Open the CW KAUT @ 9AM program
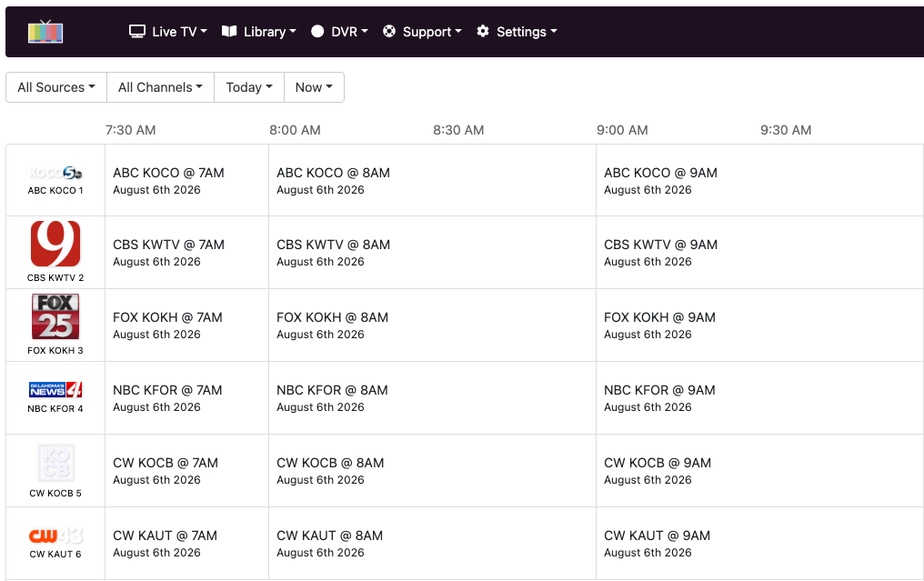Screen dimensions: 924x581 click(x=760, y=544)
